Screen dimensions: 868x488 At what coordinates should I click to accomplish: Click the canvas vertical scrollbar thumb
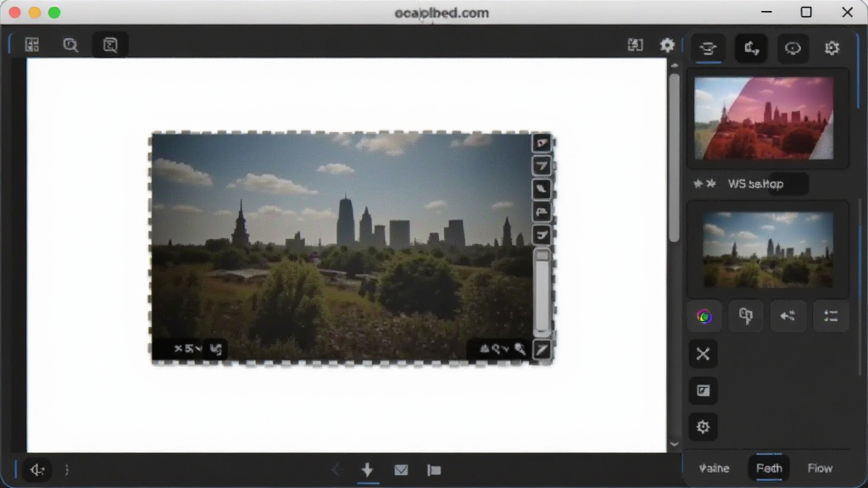tap(674, 157)
